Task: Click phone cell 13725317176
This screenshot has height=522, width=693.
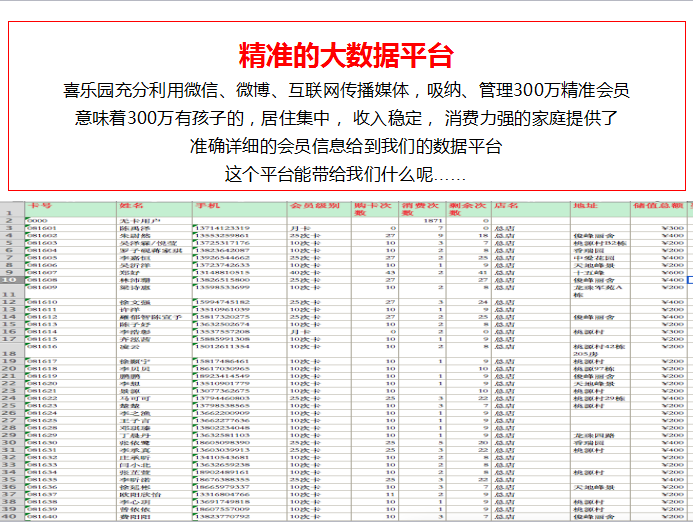Action: 240,243
